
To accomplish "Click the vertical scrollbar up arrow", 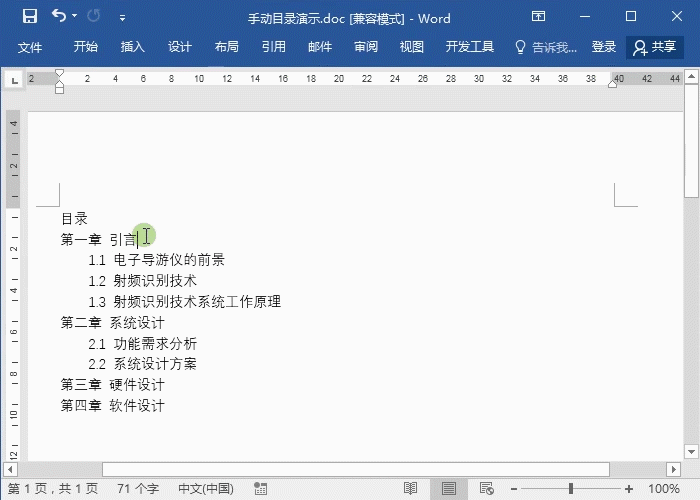I will click(691, 77).
